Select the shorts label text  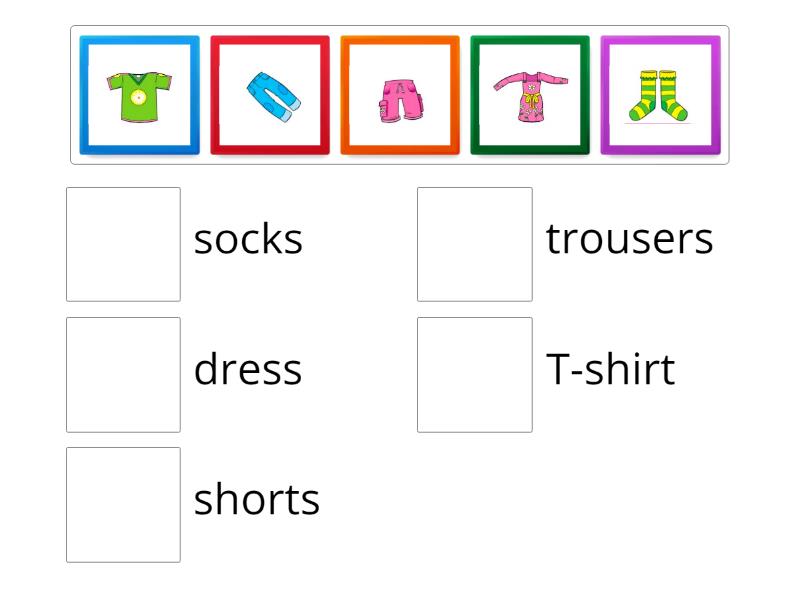[256, 499]
